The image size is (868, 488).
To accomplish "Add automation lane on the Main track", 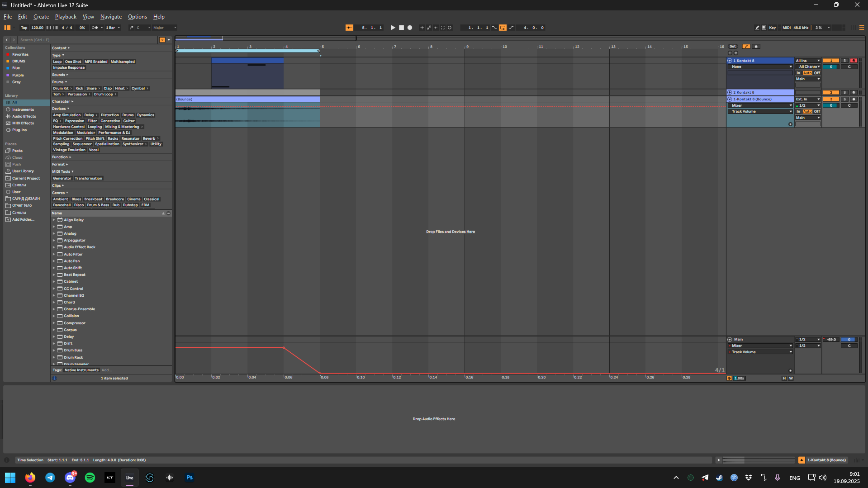I will [x=790, y=370].
